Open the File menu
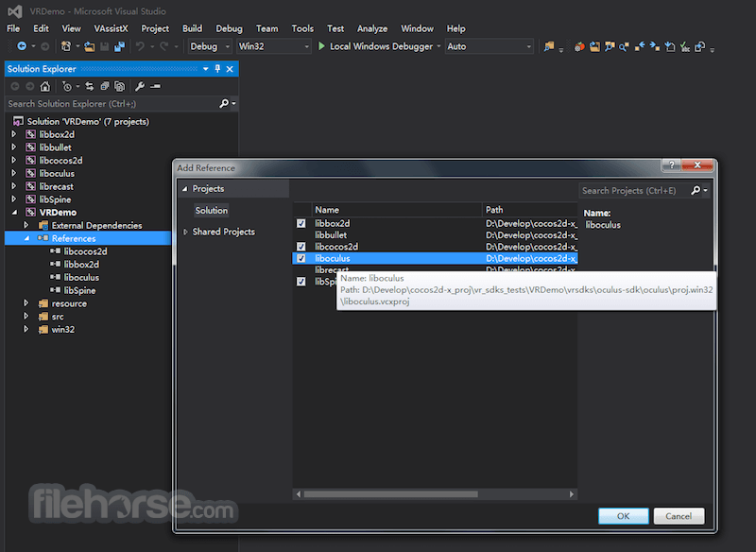This screenshot has height=552, width=756. click(13, 28)
